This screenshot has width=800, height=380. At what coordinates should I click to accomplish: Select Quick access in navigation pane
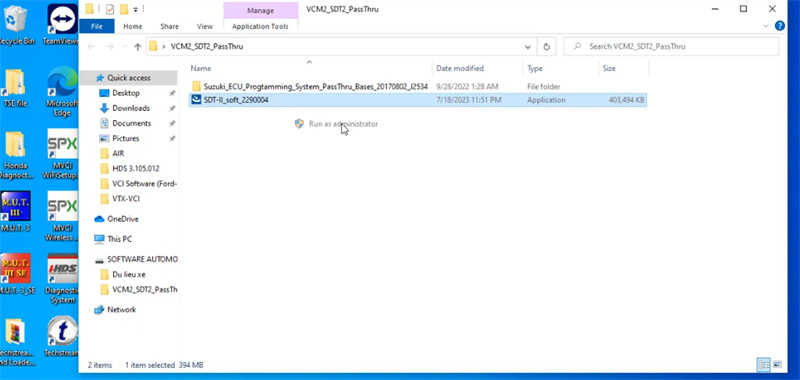129,78
